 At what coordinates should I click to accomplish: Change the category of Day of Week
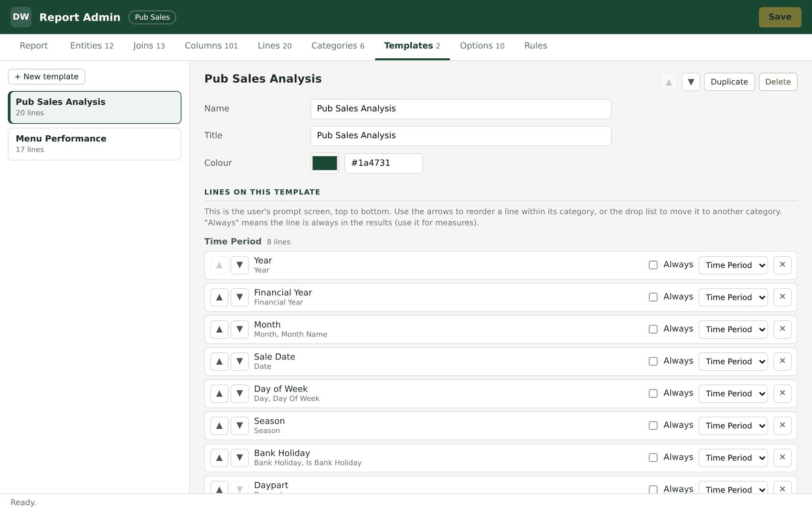(x=733, y=393)
